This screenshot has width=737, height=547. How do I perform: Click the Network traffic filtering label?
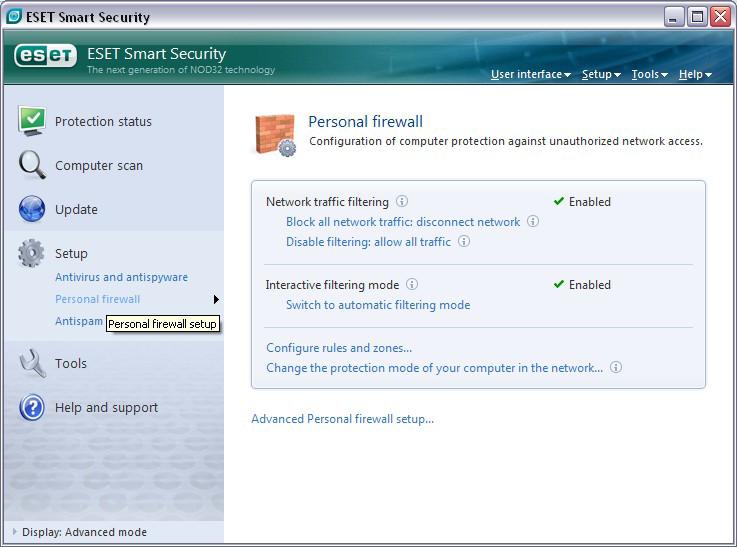[327, 202]
